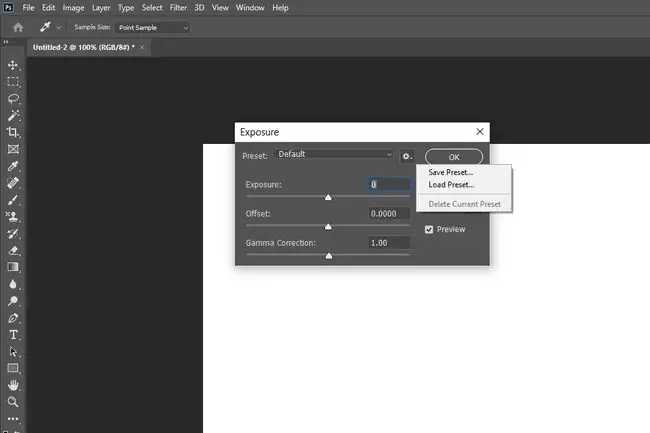Open the Window menu
This screenshot has height=433, width=650.
click(250, 7)
